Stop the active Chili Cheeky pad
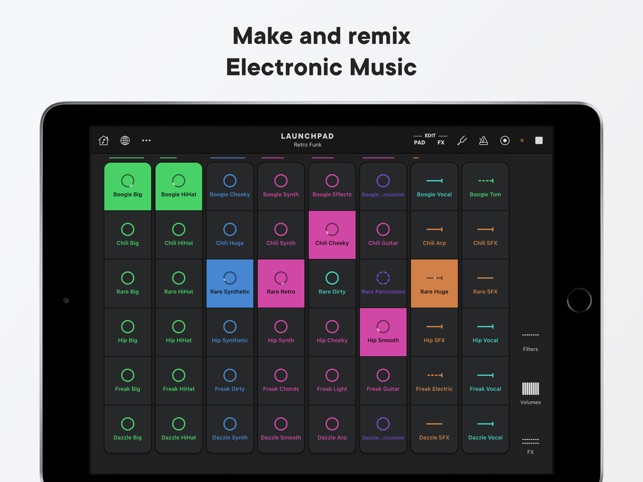The image size is (643, 482). point(332,235)
